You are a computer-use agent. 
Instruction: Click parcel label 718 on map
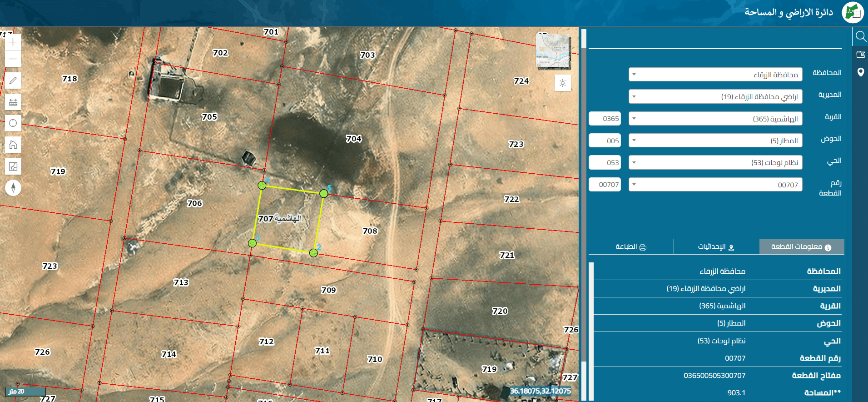point(69,79)
